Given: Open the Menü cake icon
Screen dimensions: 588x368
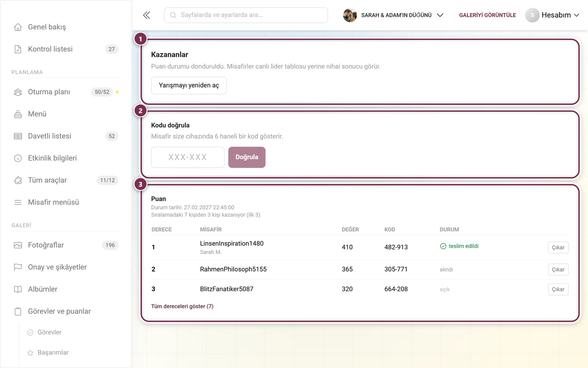Looking at the screenshot, I should 18,114.
